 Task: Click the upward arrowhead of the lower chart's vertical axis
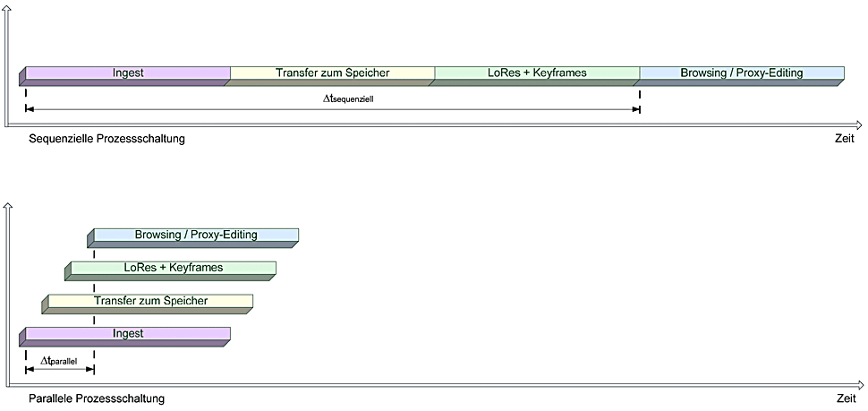pos(8,208)
